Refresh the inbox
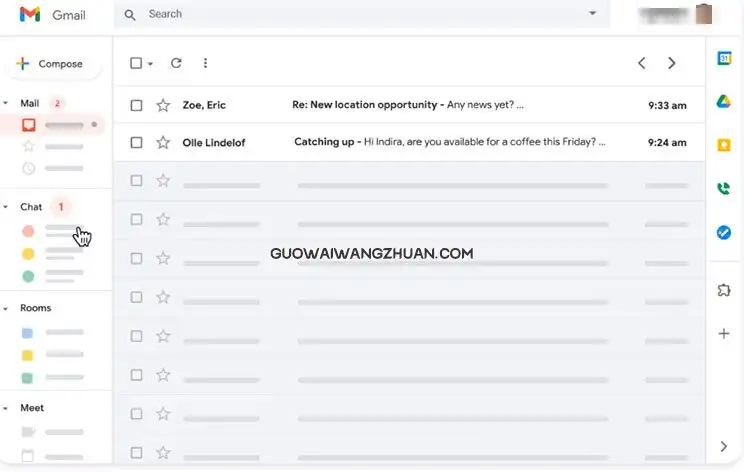This screenshot has width=744, height=472. click(176, 63)
